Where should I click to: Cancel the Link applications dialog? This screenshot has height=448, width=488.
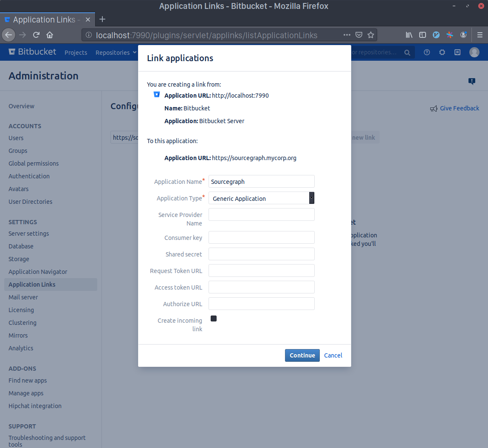333,355
